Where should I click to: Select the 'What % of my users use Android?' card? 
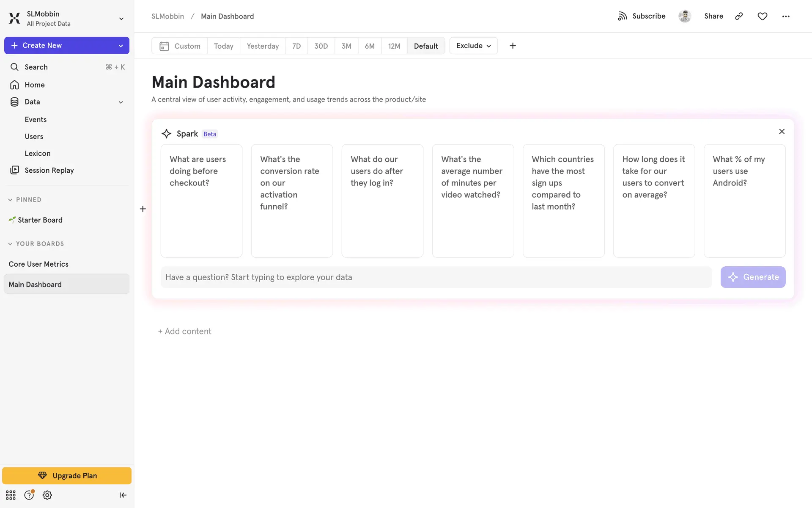[744, 201]
